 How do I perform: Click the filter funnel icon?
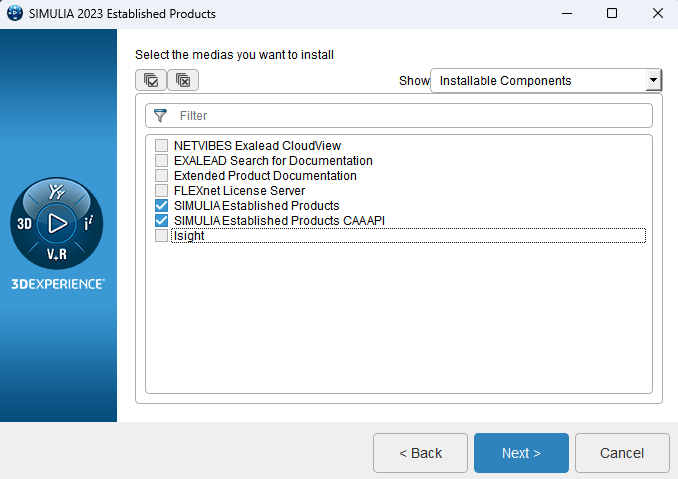tap(160, 115)
